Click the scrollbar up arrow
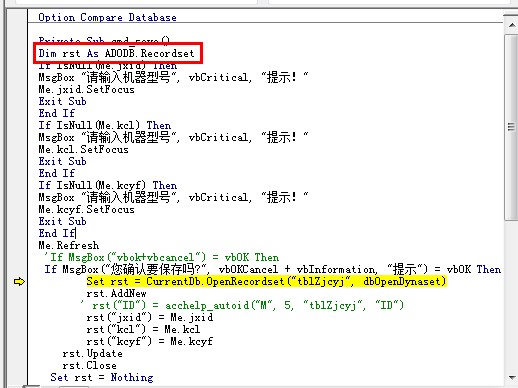 click(x=511, y=25)
